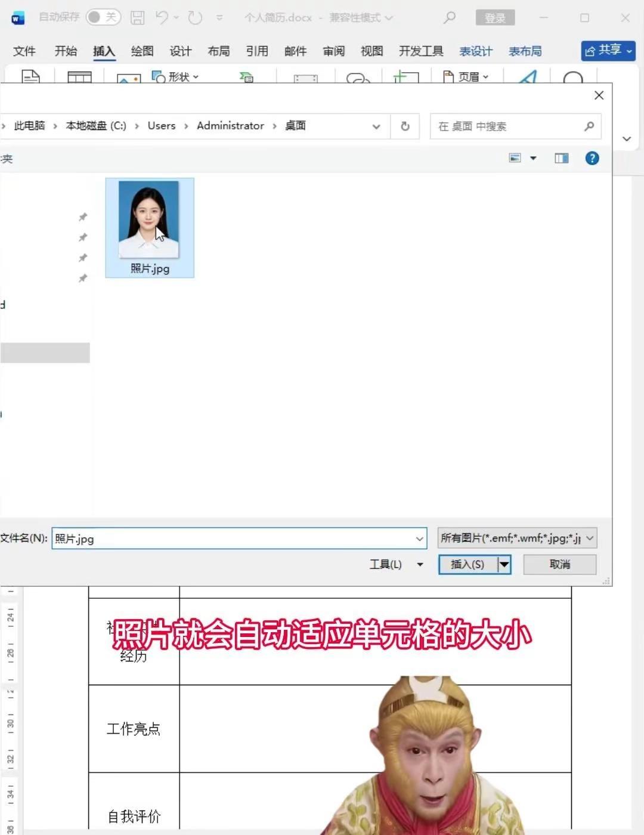This screenshot has height=835, width=644.
Task: Click the WordArt icon in ribbon
Action: point(528,76)
